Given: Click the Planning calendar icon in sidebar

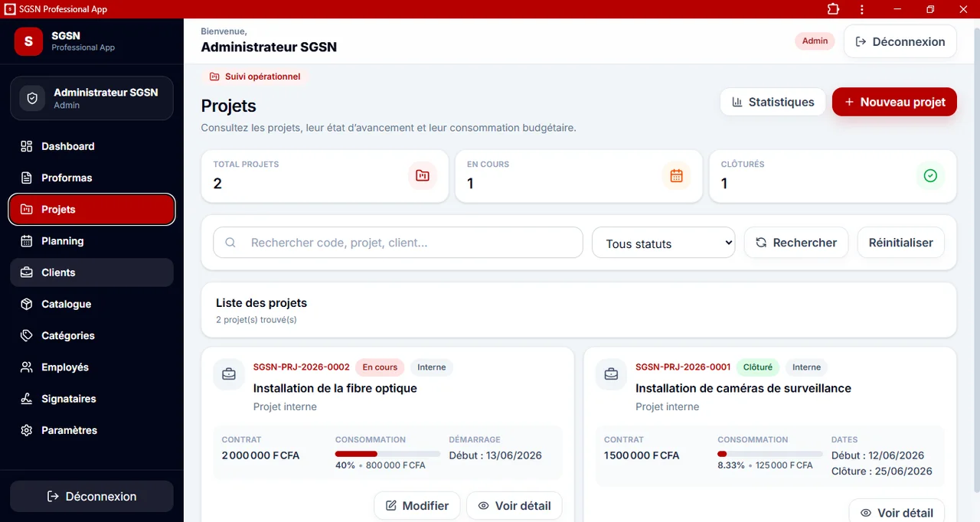Looking at the screenshot, I should [27, 241].
